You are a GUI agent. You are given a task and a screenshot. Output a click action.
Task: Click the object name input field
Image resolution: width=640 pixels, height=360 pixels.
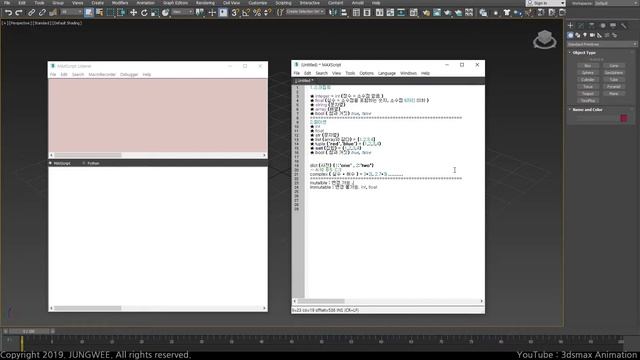[596, 118]
